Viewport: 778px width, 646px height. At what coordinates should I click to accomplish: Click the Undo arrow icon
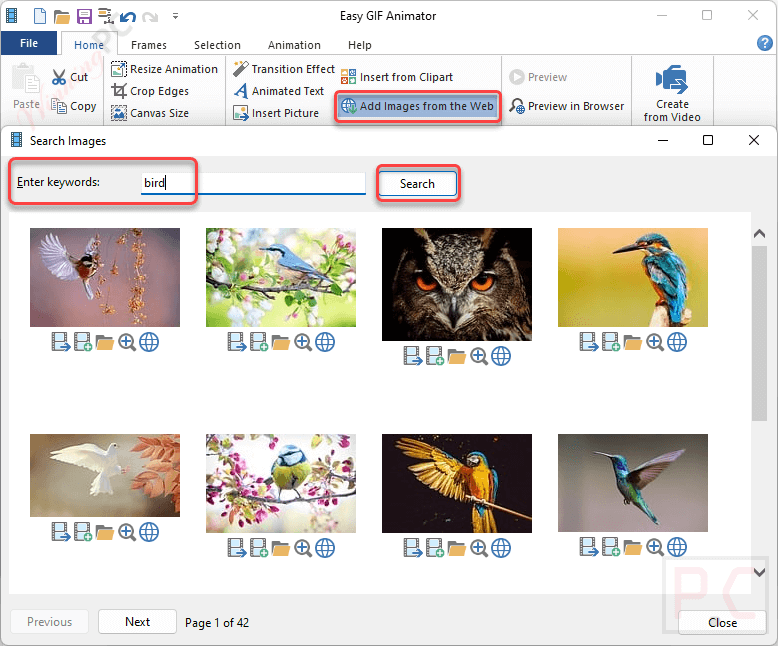128,17
